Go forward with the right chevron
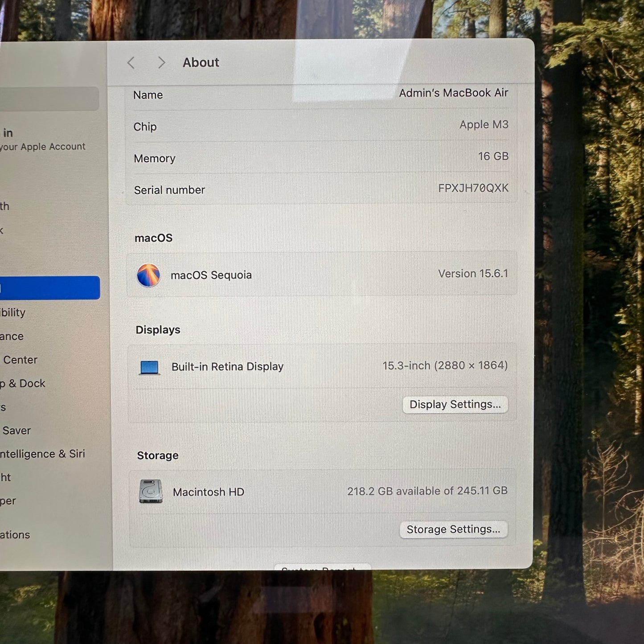This screenshot has height=644, width=644. click(161, 63)
